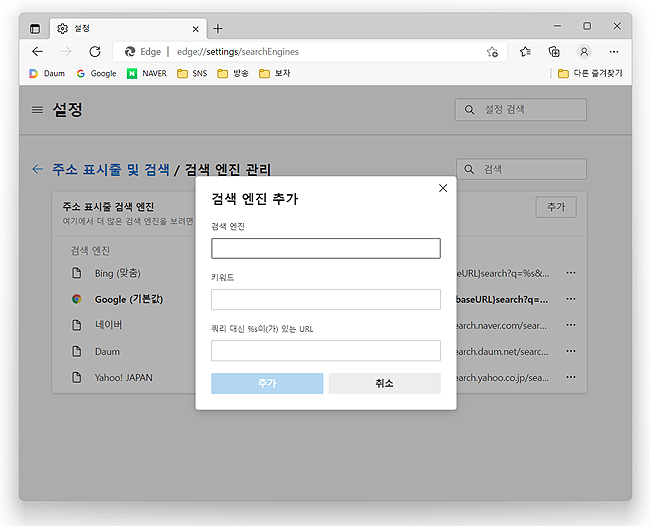Open the user profile icon
This screenshot has width=650, height=526.
[584, 51]
